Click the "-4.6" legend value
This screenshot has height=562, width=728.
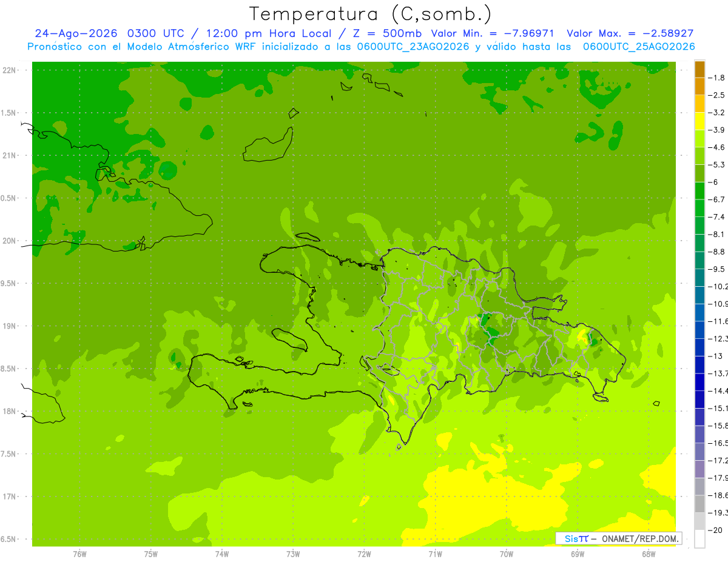point(716,147)
